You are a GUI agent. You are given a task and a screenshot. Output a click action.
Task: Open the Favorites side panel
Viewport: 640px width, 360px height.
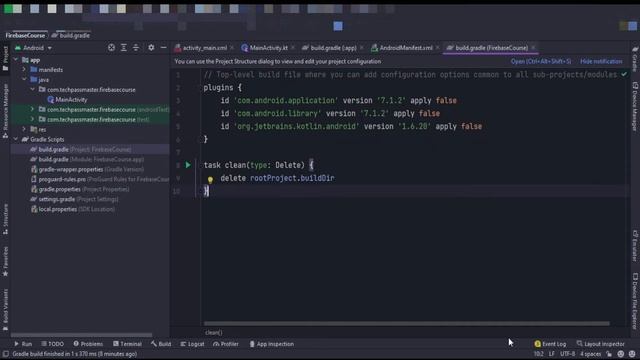5,261
